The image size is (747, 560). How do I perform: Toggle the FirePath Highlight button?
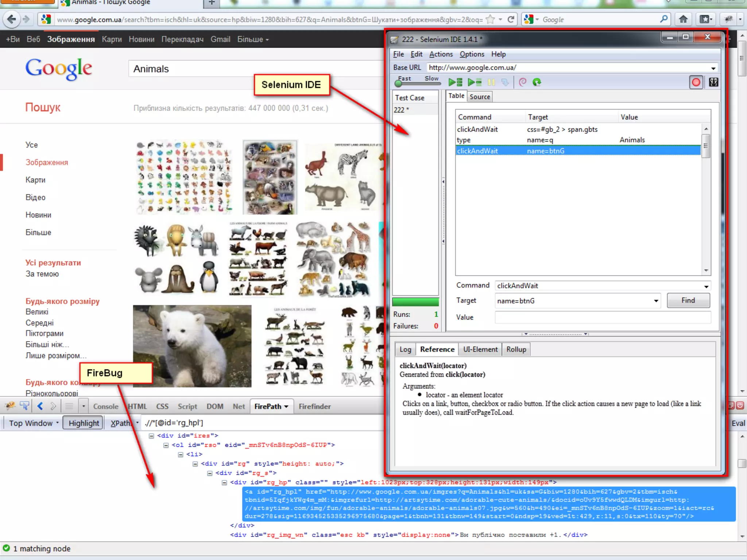84,423
